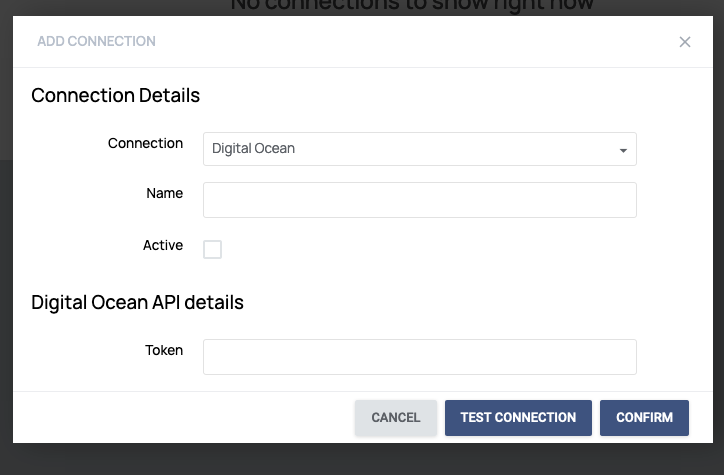Image resolution: width=724 pixels, height=475 pixels.
Task: Click the Name input field
Action: 420,200
